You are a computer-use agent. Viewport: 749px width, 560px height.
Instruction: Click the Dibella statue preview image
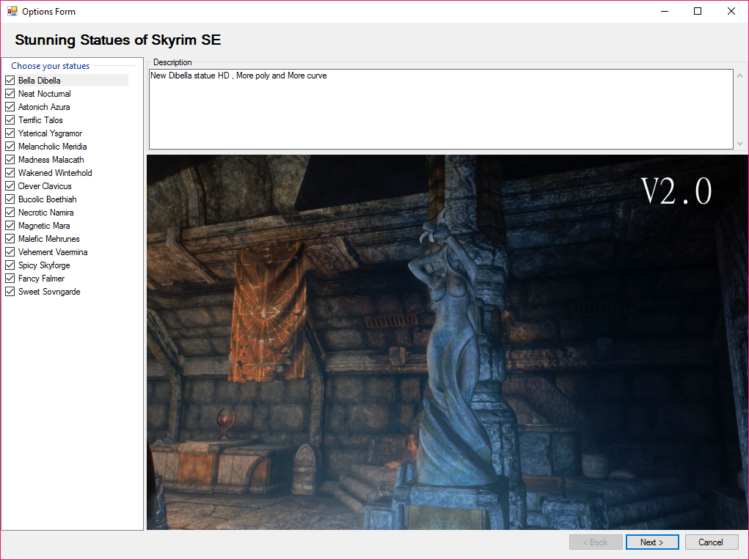click(x=447, y=342)
